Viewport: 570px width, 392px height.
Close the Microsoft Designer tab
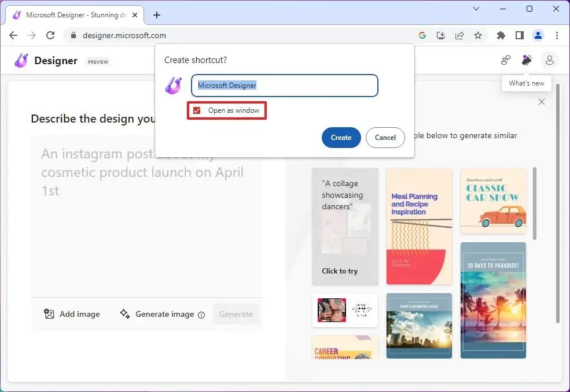(x=134, y=15)
